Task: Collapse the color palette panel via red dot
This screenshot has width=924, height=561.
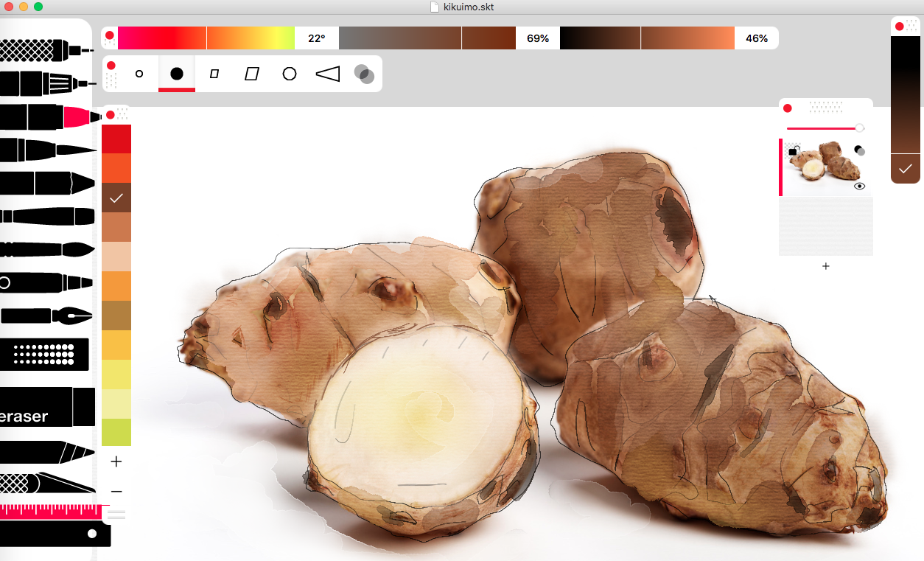Action: (111, 114)
